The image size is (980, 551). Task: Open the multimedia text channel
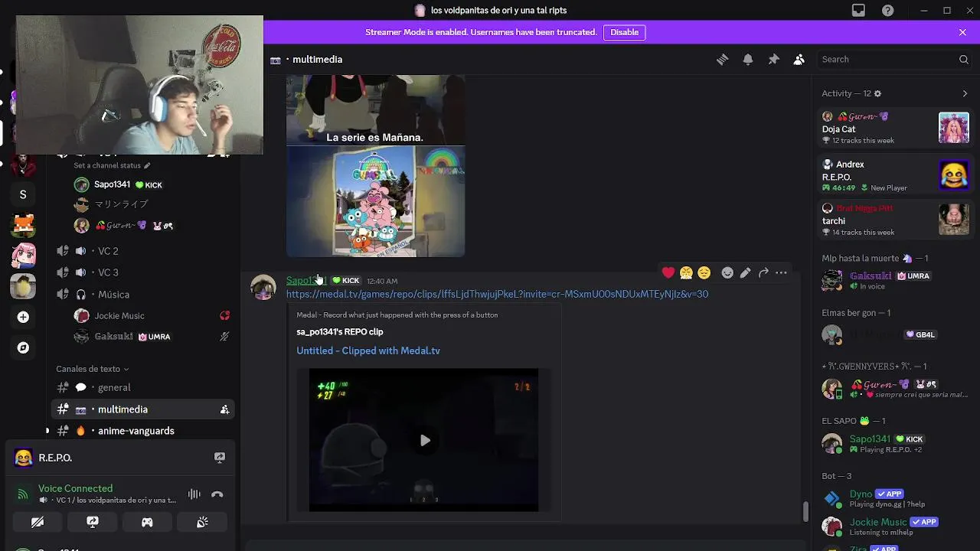(122, 409)
